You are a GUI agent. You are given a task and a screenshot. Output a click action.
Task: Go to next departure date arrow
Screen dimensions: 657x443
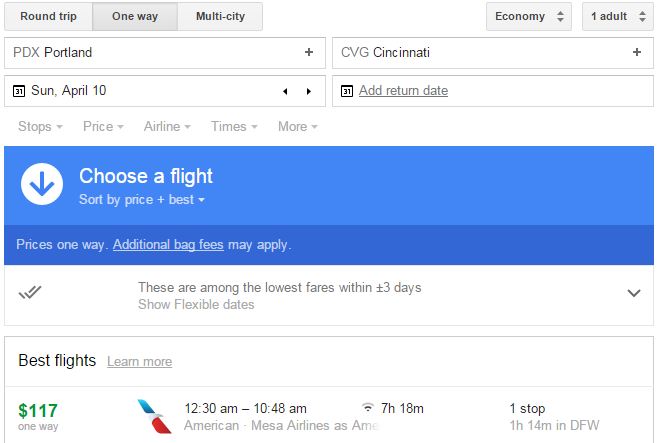click(x=308, y=91)
